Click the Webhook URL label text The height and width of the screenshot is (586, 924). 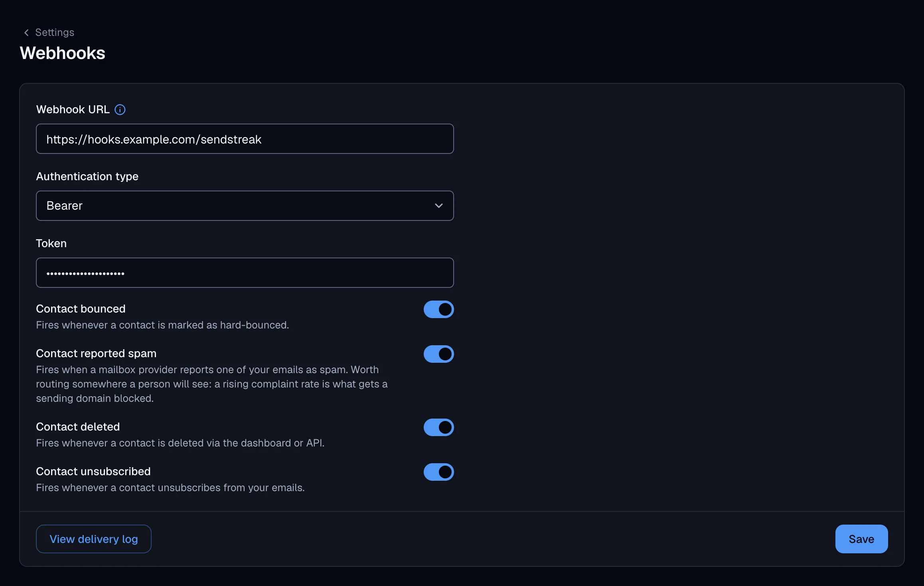[x=73, y=109]
